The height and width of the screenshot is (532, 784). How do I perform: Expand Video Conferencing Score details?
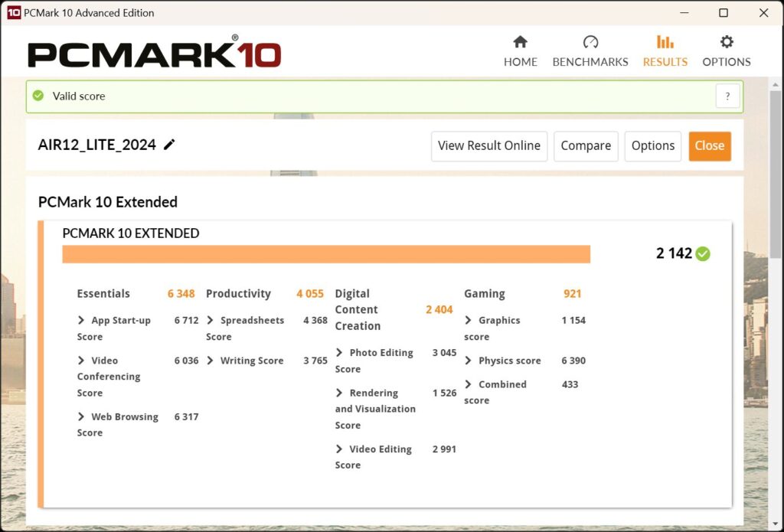(81, 361)
